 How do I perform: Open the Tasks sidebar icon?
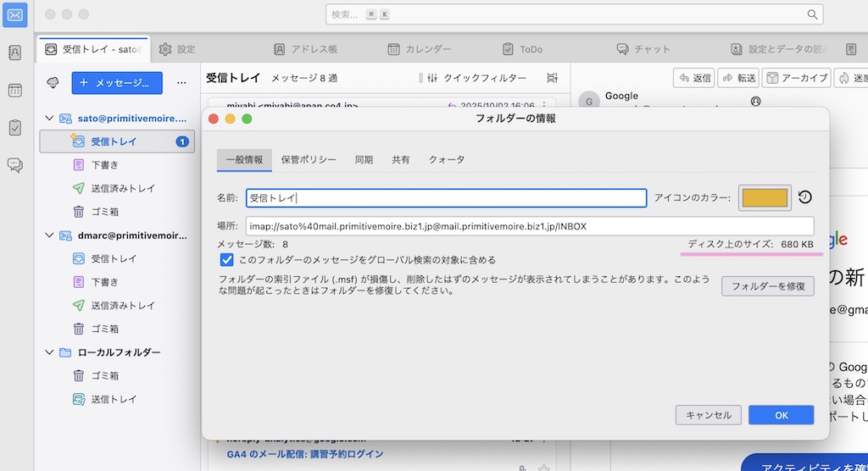[15, 128]
